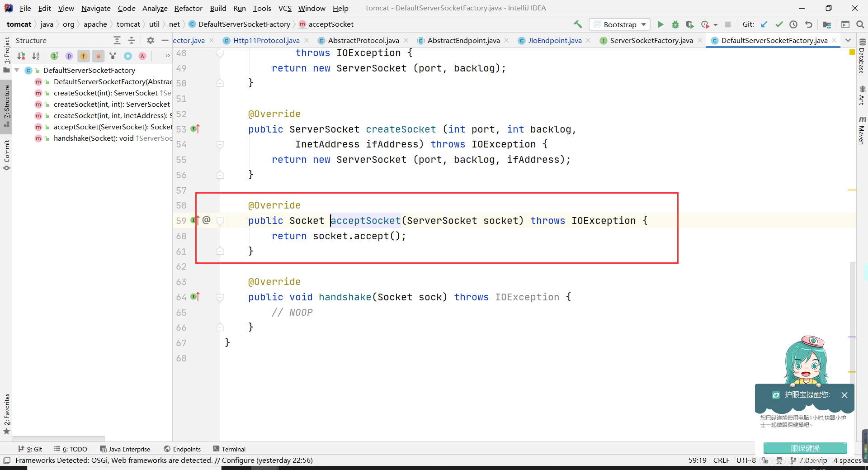Update project via Git blue arrow
Viewport: 868px width, 470px height.
pos(764,24)
